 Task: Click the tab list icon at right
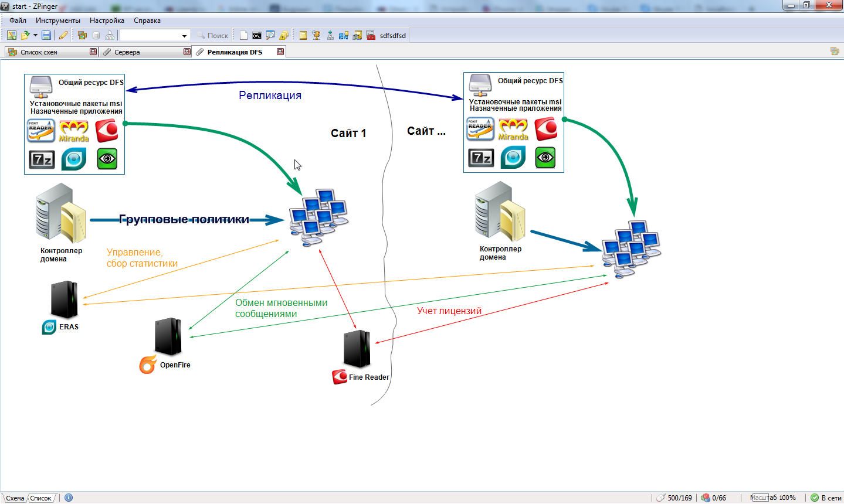pyautogui.click(x=835, y=52)
